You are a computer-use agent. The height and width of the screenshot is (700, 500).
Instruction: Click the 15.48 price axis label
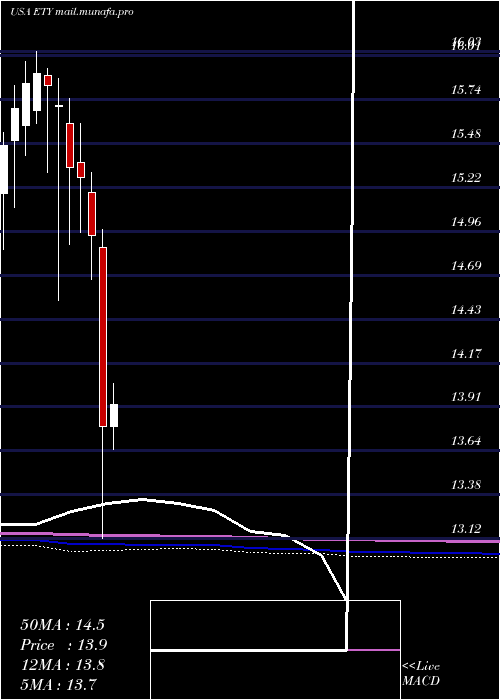point(466,133)
